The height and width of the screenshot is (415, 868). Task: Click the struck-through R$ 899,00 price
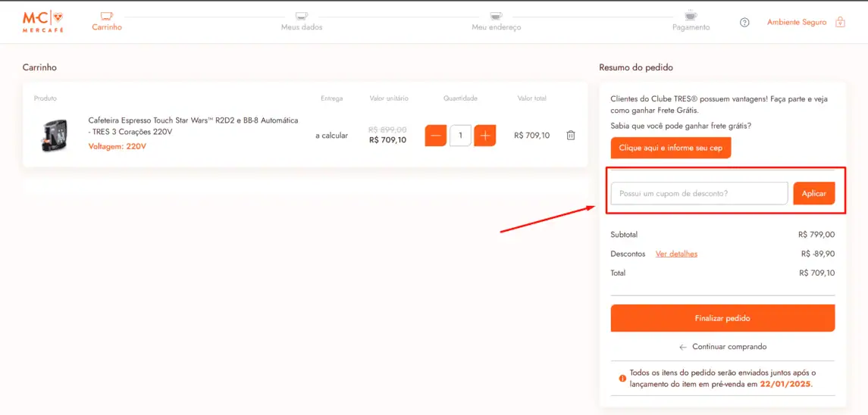[x=387, y=129]
